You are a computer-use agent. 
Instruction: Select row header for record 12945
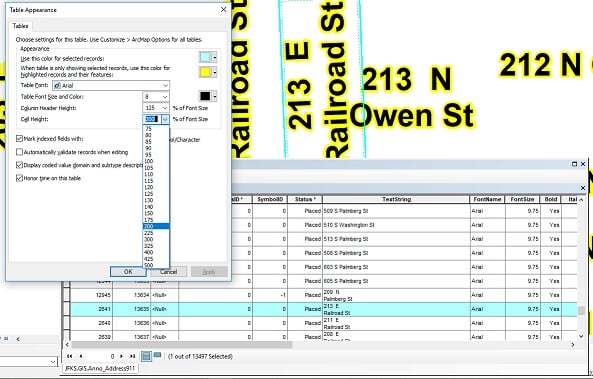point(67,295)
